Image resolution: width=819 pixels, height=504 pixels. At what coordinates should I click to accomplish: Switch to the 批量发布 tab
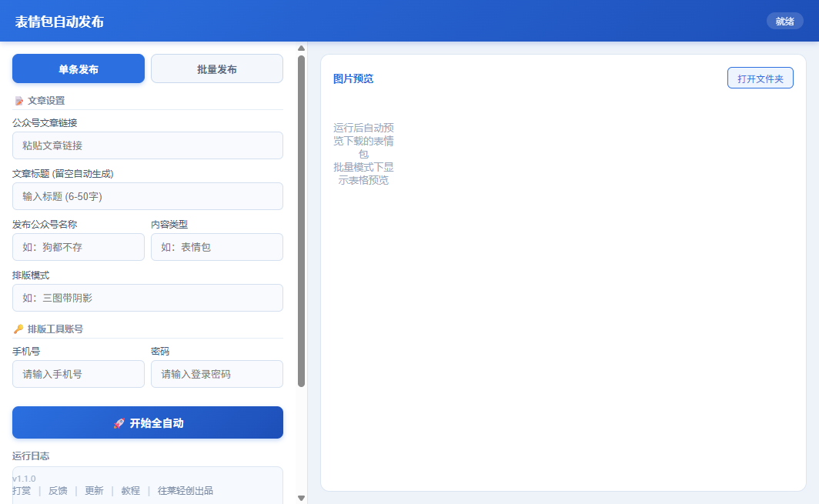point(217,68)
